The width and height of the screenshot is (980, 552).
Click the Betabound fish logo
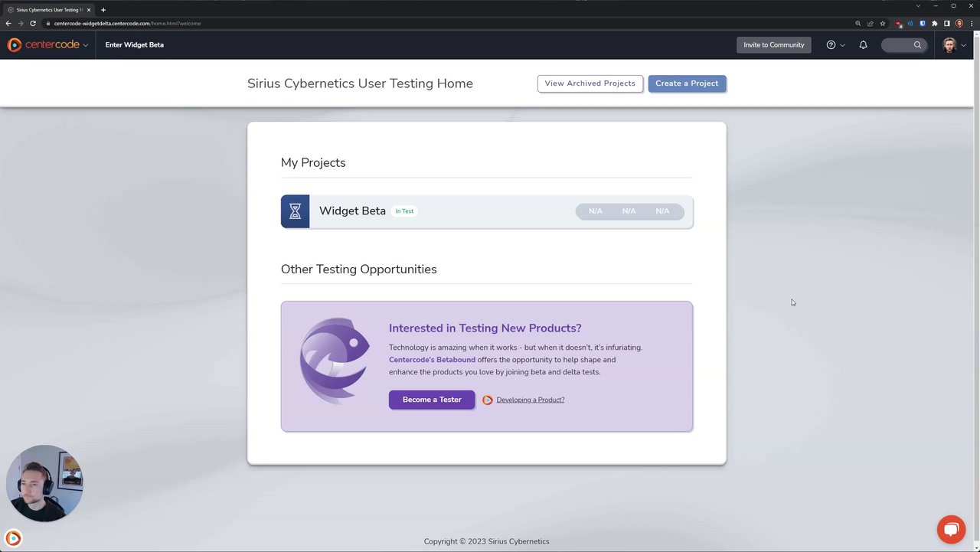click(335, 361)
